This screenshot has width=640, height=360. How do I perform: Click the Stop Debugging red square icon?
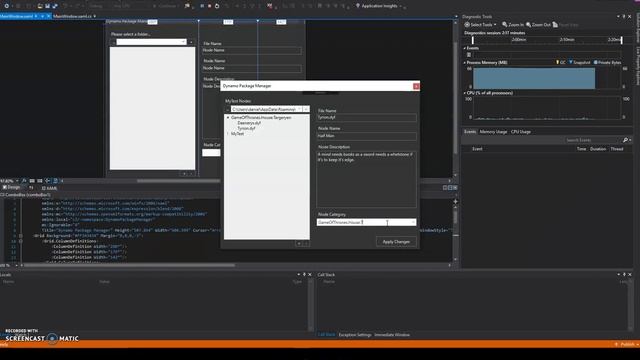coord(209,6)
